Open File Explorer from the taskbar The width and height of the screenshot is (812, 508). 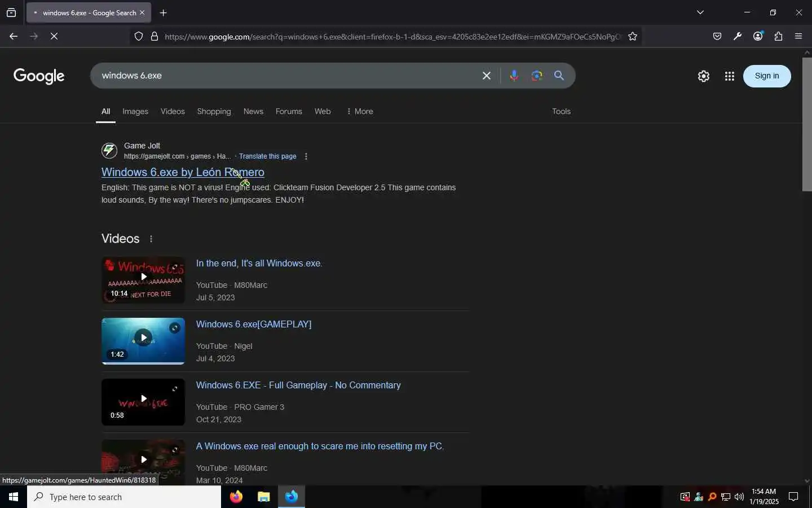(x=264, y=497)
